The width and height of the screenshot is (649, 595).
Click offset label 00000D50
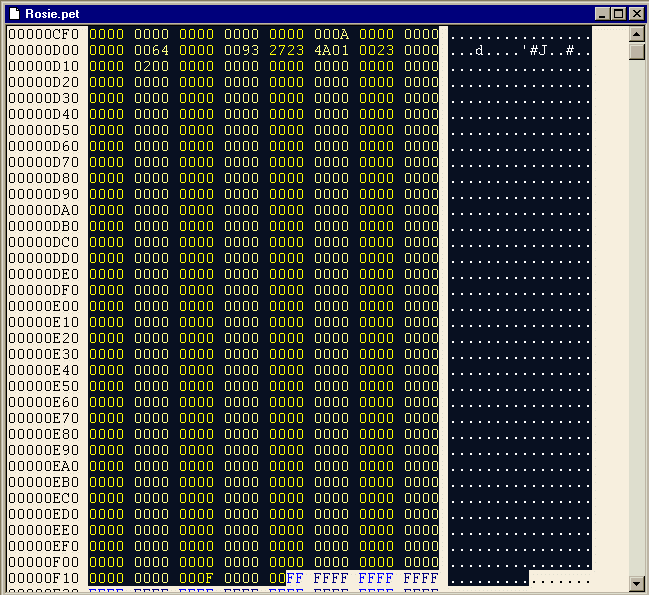43,130
